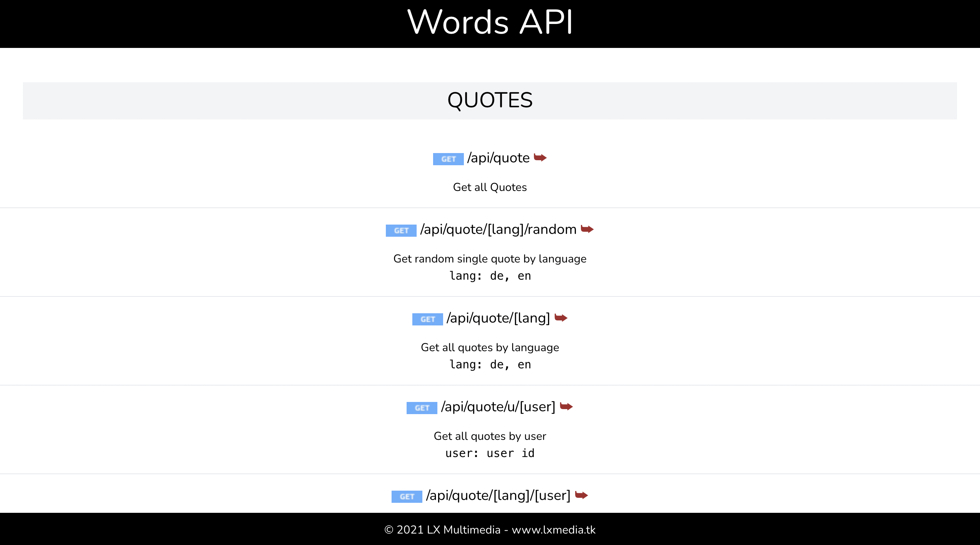Click the arrow icon next to /api/quote/u/[user]
This screenshot has height=545, width=980.
[567, 407]
